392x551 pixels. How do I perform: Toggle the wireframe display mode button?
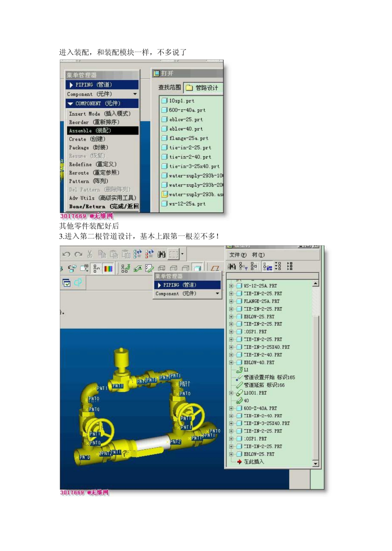click(x=161, y=268)
